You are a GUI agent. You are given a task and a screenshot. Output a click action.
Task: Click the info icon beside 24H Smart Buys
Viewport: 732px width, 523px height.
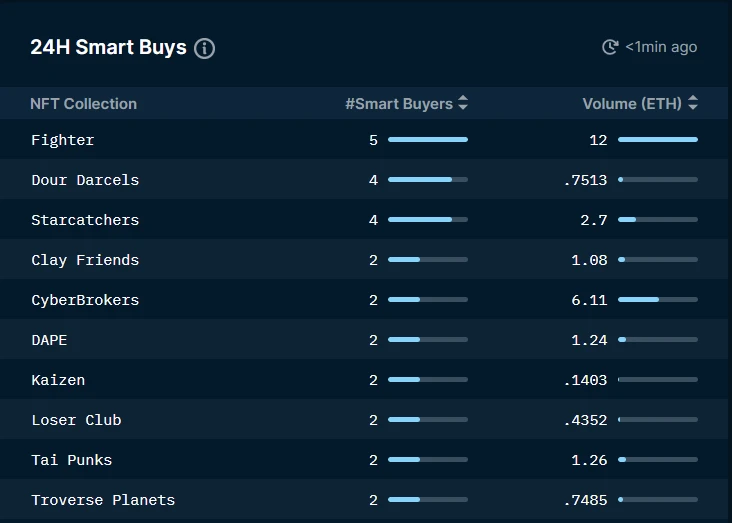click(204, 48)
